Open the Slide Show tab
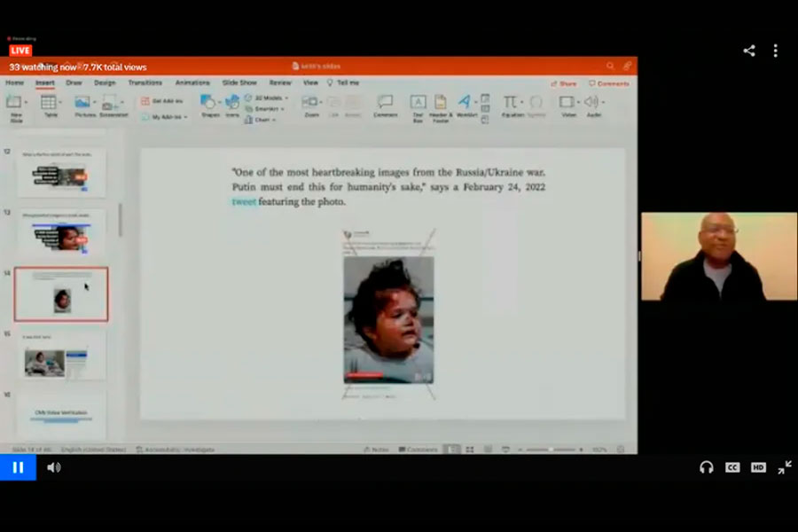This screenshot has height=532, width=798. [x=239, y=82]
